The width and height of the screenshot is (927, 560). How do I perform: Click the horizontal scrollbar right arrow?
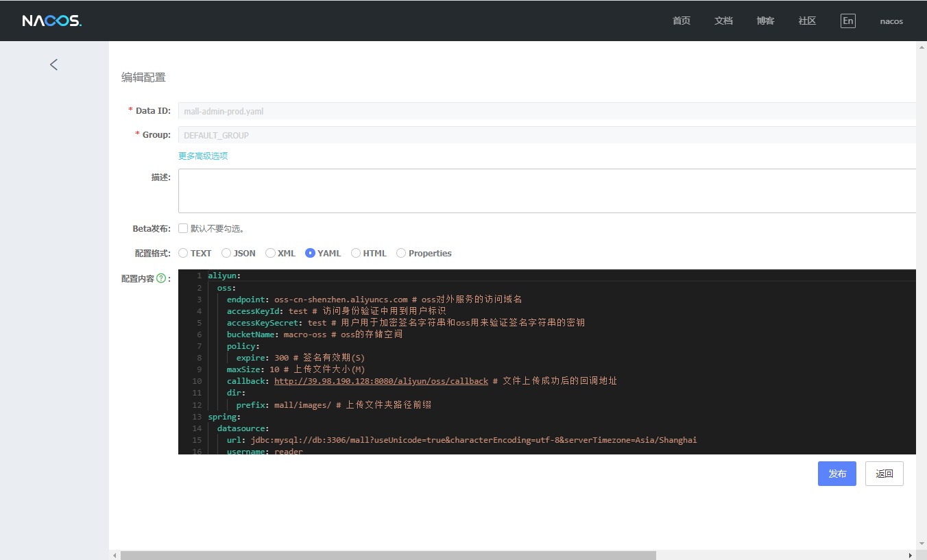[x=911, y=555]
